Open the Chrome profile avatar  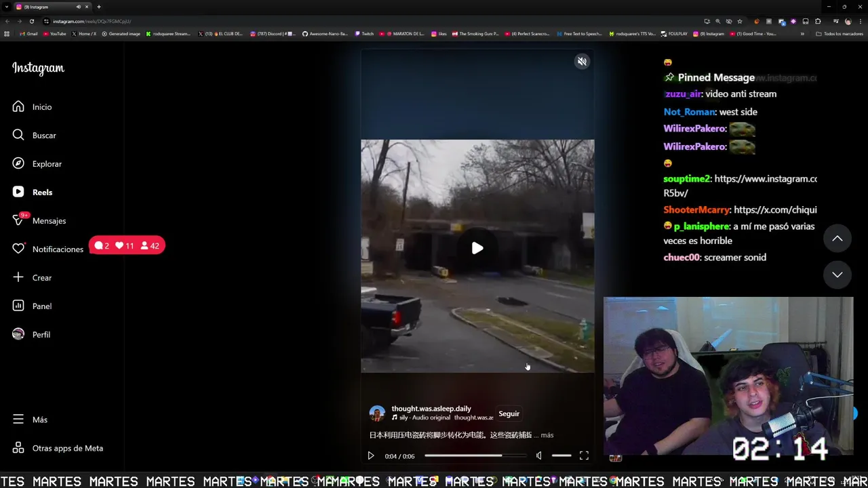[x=848, y=21]
